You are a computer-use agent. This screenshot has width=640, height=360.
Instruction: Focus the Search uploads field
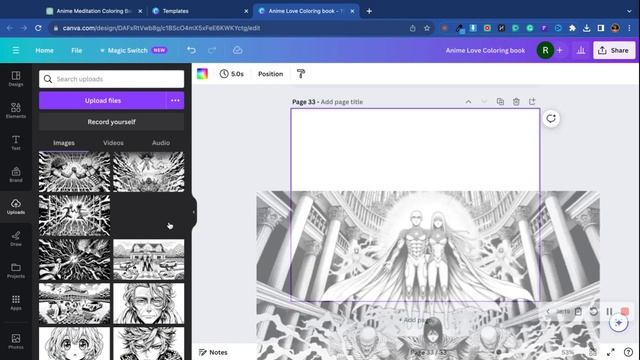pos(111,79)
